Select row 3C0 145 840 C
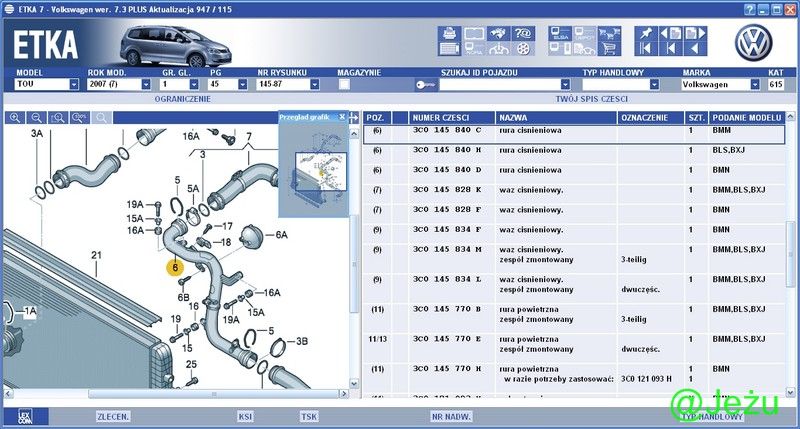The height and width of the screenshot is (429, 800). point(574,134)
